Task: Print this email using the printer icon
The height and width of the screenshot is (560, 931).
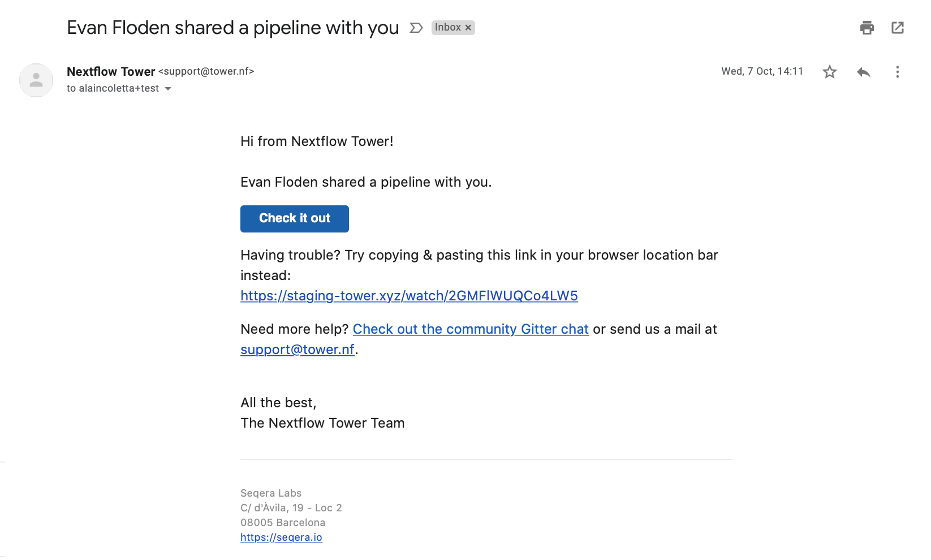Action: (x=867, y=28)
